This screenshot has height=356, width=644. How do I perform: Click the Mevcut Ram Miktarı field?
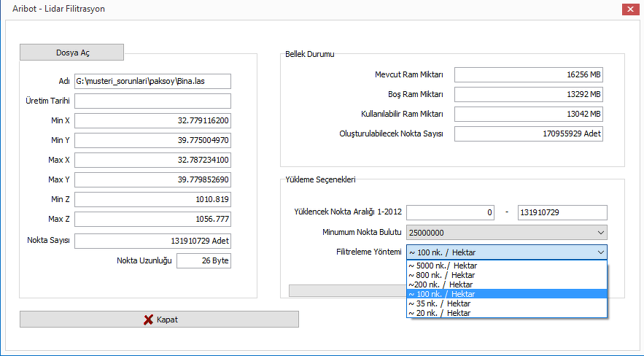(x=528, y=74)
